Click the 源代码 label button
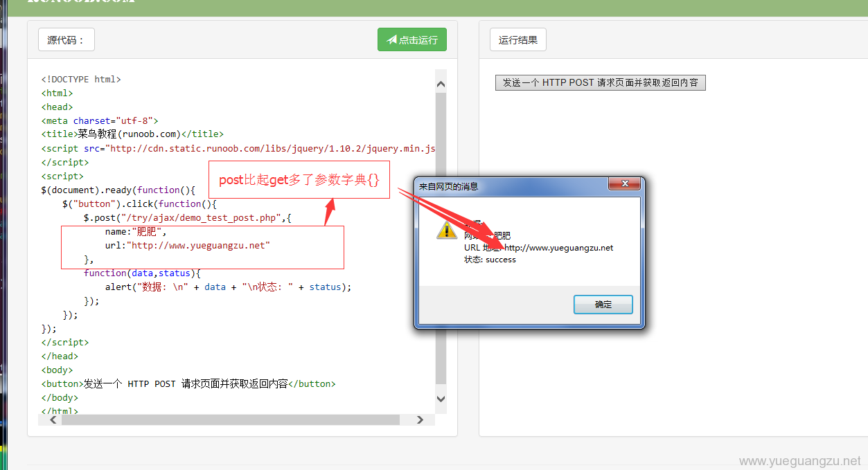 pyautogui.click(x=66, y=39)
